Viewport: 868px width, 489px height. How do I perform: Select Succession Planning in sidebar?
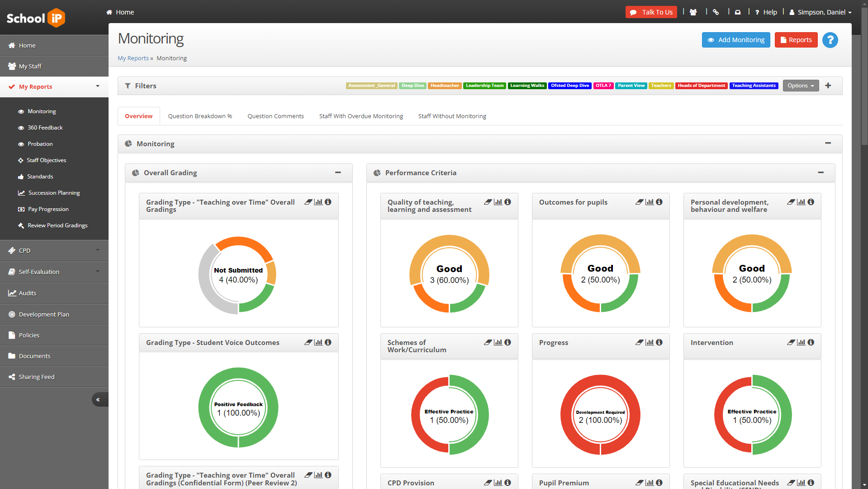coord(54,193)
